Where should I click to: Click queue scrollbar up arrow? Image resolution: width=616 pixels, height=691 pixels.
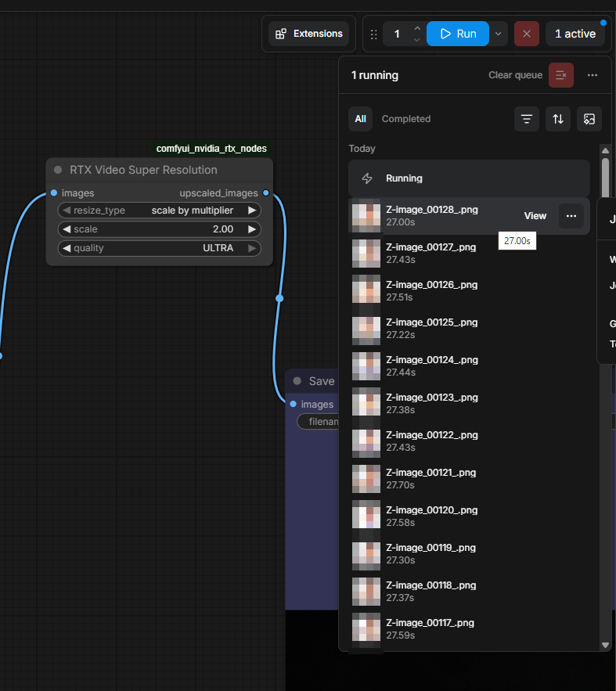(605, 150)
